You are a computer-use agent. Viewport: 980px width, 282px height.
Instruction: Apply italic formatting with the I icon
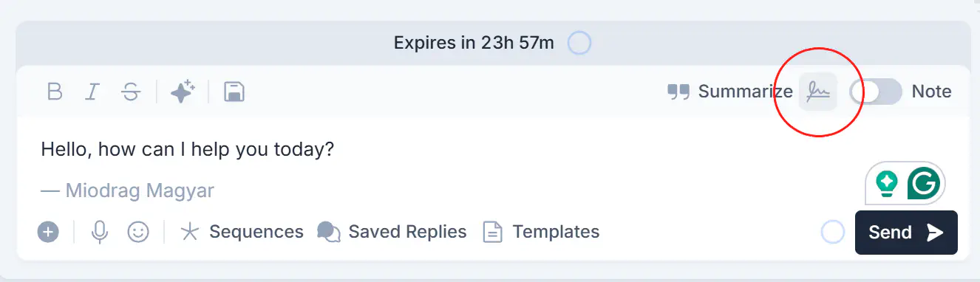tap(92, 92)
